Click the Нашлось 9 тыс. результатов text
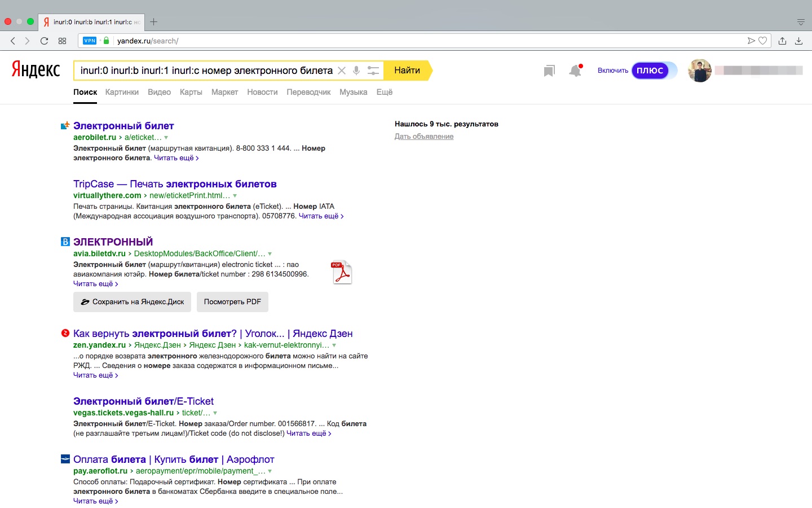Viewport: 812px width, 508px height. tap(447, 124)
